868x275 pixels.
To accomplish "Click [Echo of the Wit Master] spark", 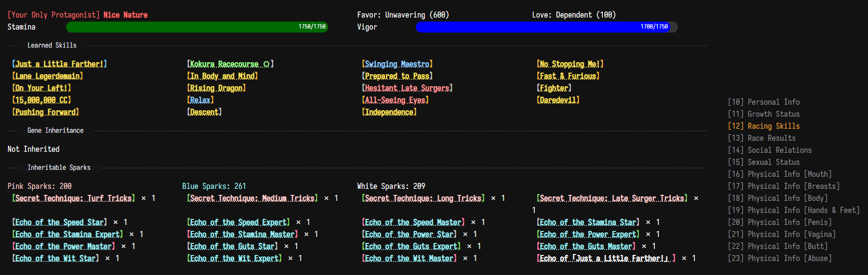I will [x=409, y=258].
